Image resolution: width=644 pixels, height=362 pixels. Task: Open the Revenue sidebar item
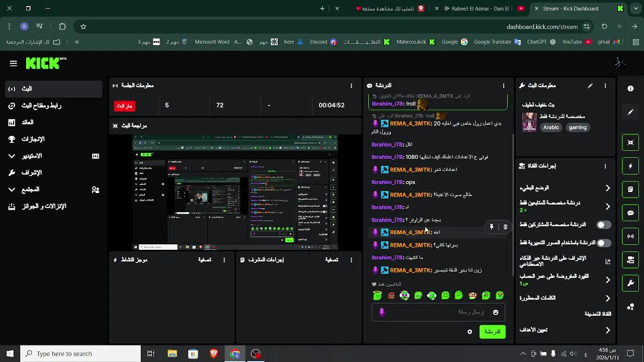(54, 123)
